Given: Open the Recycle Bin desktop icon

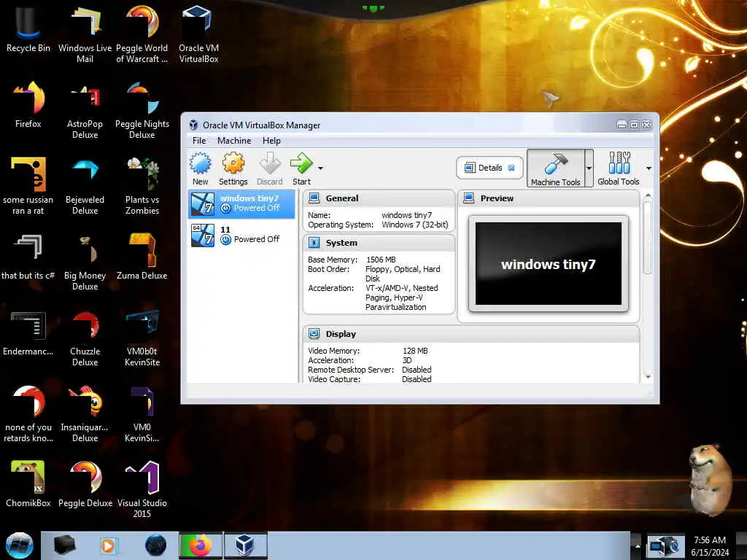Looking at the screenshot, I should [28, 28].
